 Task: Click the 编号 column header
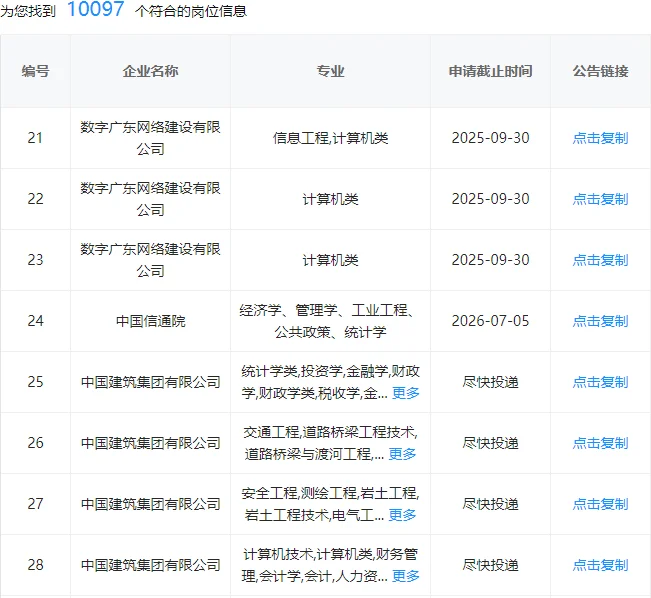point(35,71)
